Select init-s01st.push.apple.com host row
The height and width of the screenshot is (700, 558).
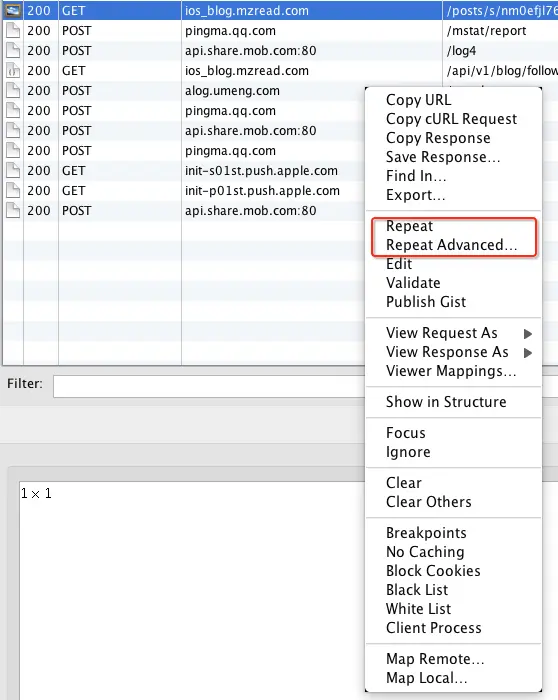[261, 171]
